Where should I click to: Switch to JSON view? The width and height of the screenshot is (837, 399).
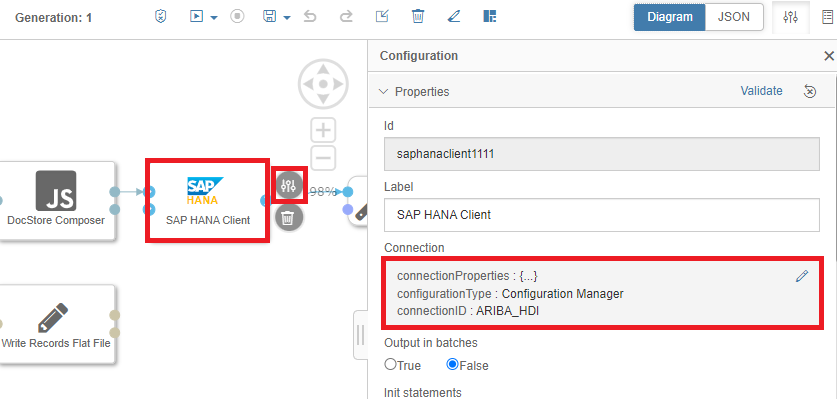point(733,17)
